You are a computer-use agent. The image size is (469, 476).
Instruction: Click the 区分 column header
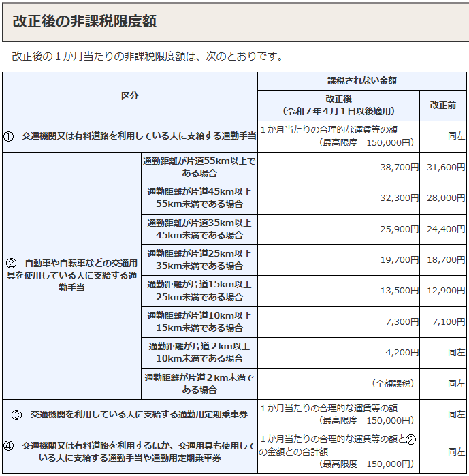pyautogui.click(x=129, y=96)
